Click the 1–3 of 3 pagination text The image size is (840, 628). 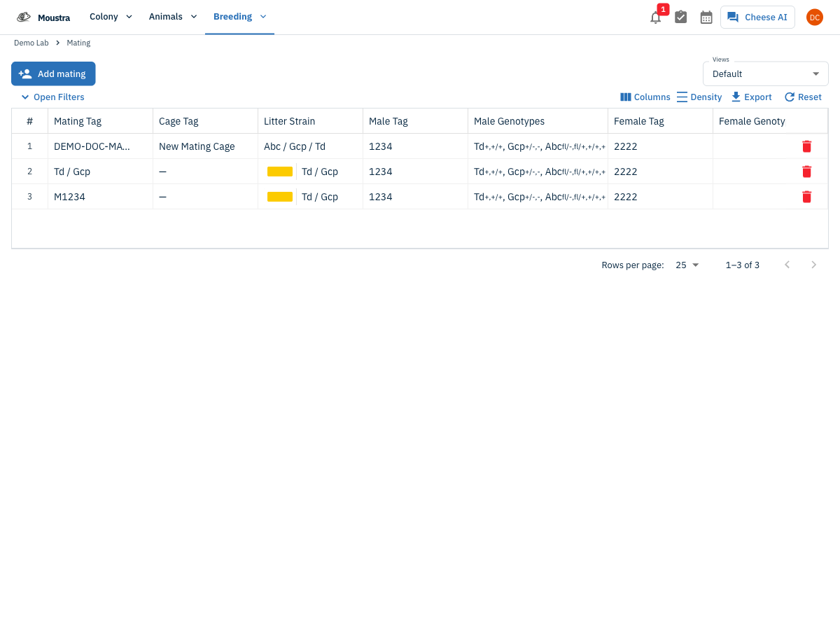point(743,265)
